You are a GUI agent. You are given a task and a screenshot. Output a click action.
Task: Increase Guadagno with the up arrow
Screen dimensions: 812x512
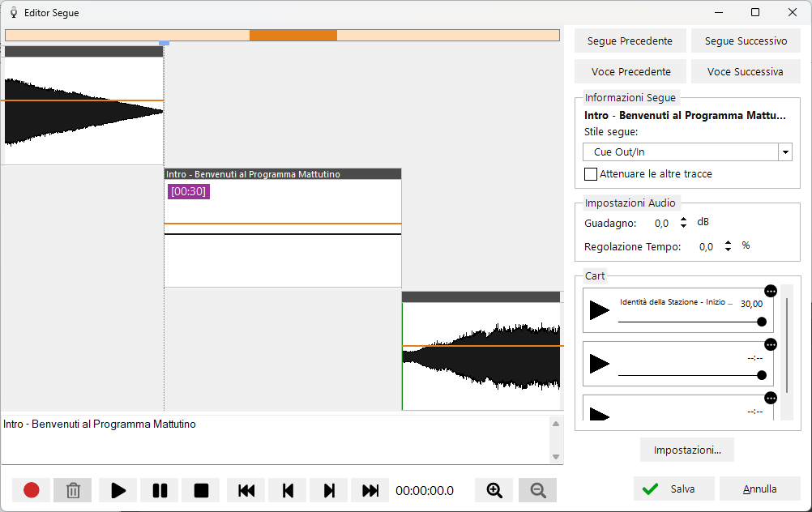click(x=684, y=220)
